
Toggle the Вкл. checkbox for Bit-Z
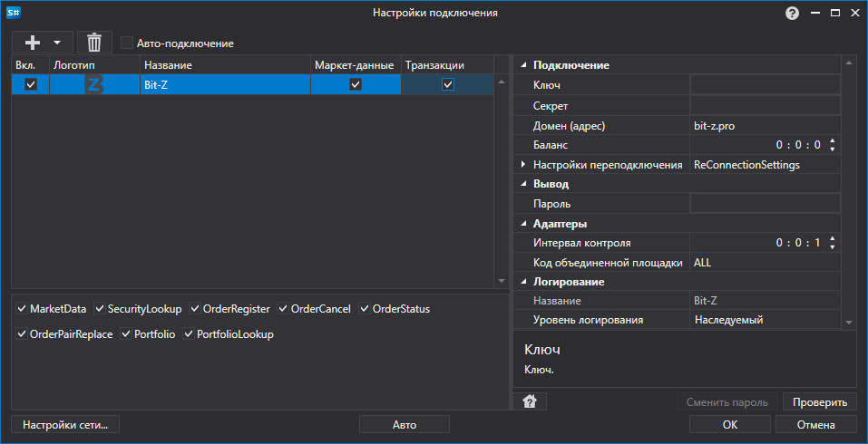coord(31,84)
